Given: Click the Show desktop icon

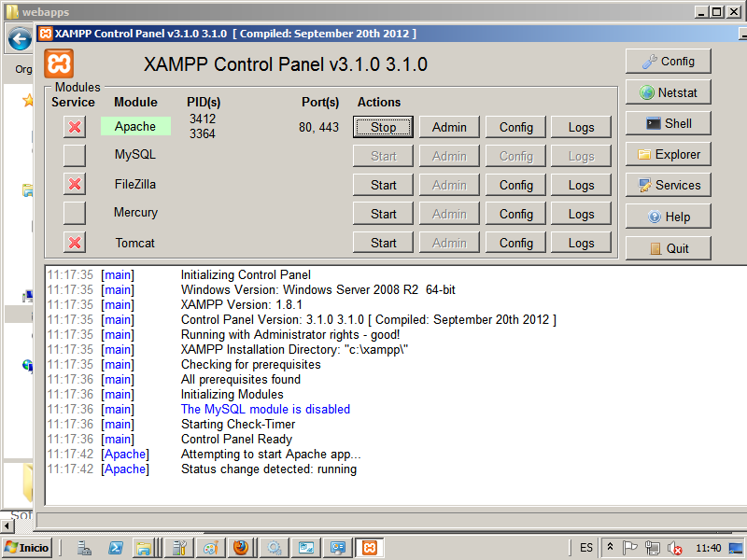Looking at the screenshot, I should pyautogui.click(x=736, y=549).
